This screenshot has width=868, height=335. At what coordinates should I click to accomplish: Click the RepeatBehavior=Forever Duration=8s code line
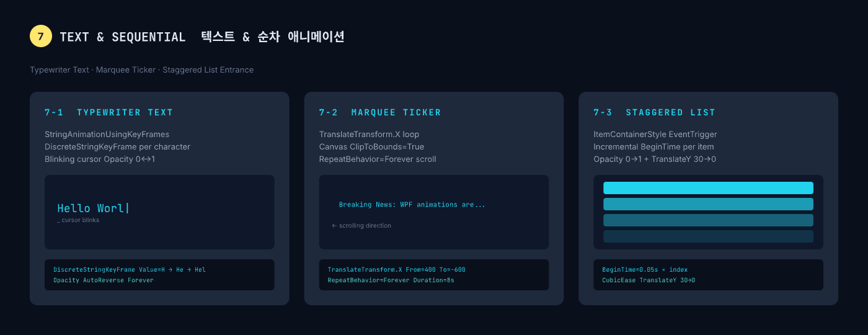[391, 280]
